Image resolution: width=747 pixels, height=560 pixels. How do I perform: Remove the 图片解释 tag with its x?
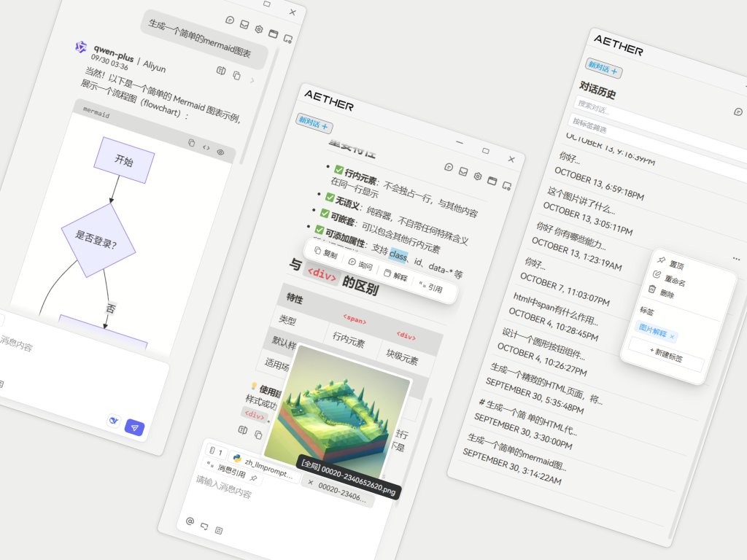pos(672,336)
